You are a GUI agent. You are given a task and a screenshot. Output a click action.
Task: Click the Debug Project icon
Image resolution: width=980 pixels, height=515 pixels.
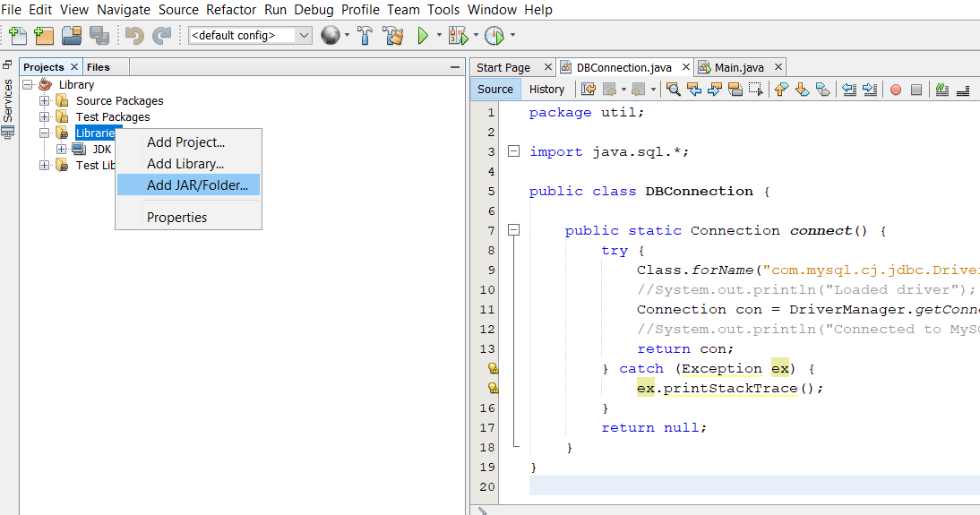click(x=458, y=36)
